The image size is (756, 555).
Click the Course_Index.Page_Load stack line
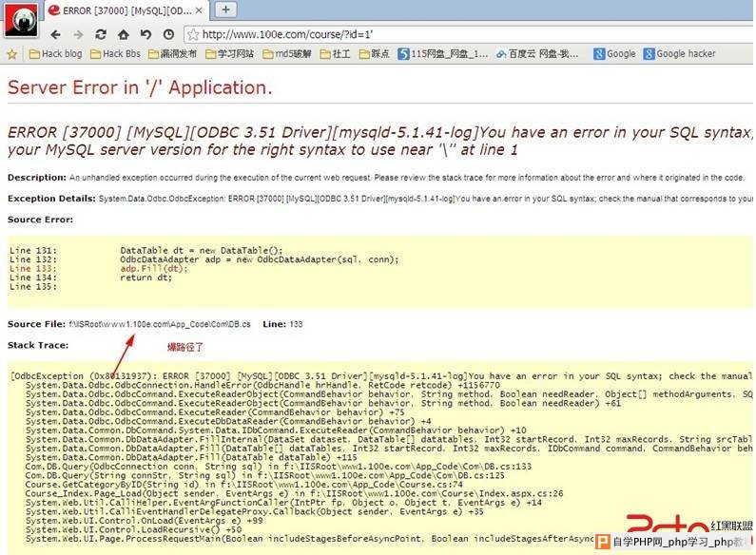(294, 494)
